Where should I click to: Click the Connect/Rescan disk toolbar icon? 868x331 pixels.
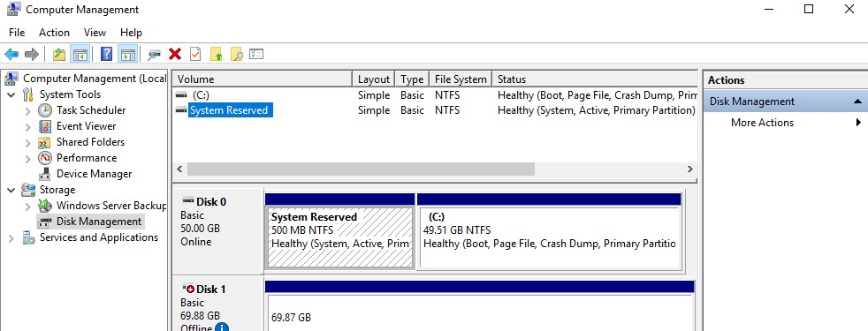155,54
